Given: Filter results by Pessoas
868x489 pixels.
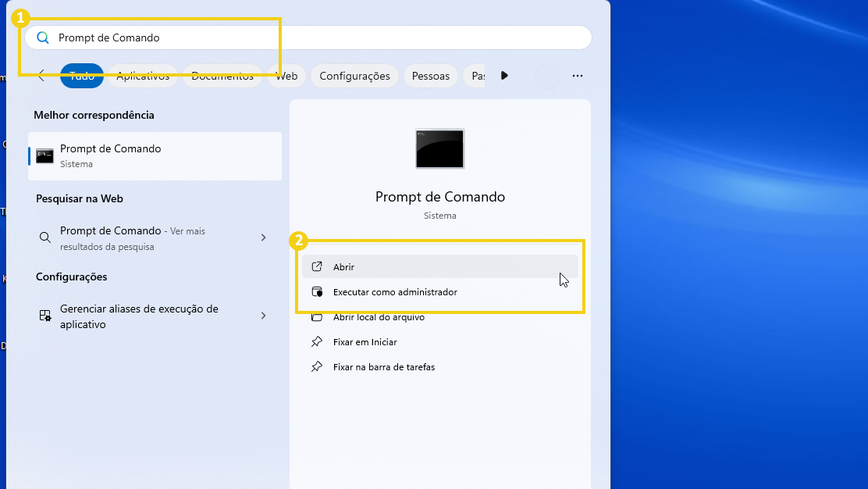Looking at the screenshot, I should pos(430,76).
